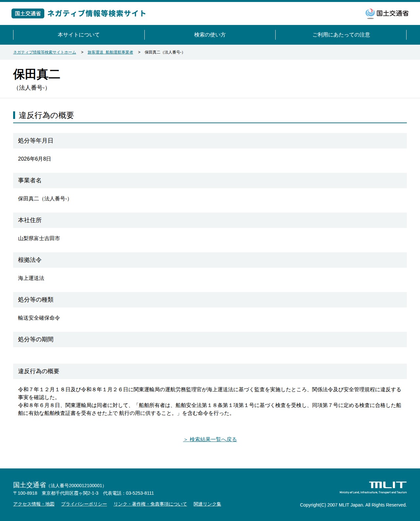Click the 事業者名 label
Screen dimensions: 420x521
tap(30, 180)
